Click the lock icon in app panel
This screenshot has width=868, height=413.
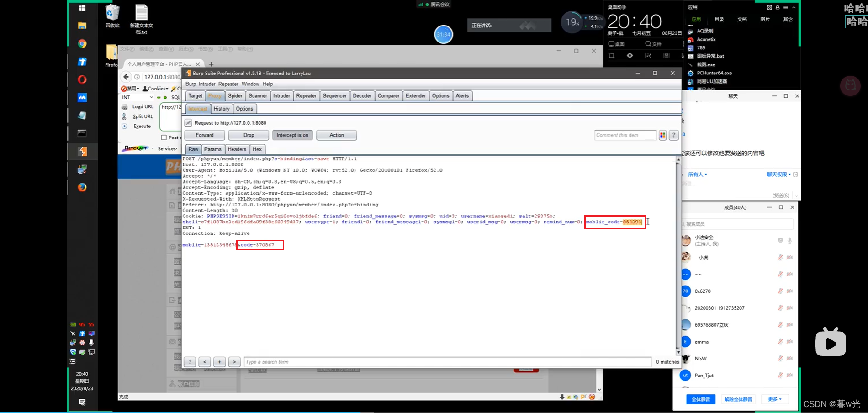(778, 7)
